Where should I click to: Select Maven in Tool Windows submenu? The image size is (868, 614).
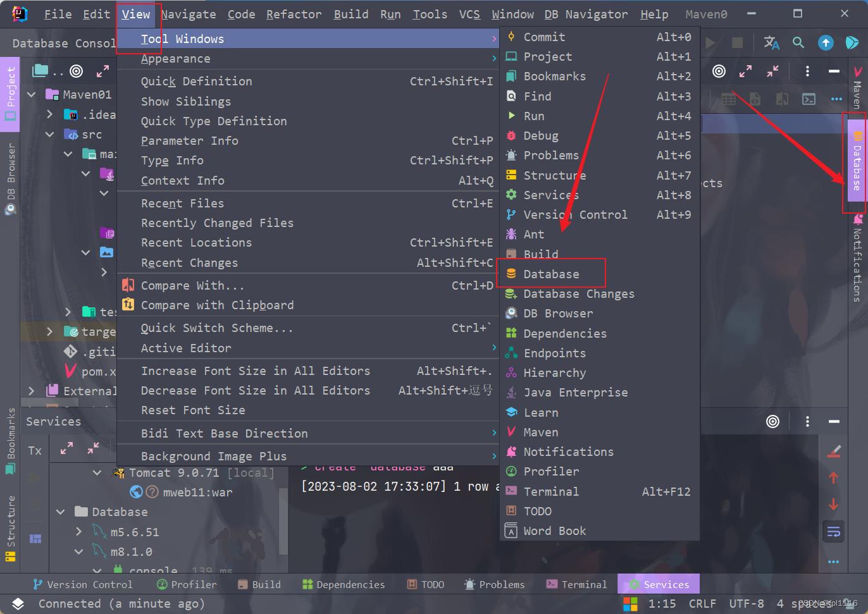click(599, 432)
